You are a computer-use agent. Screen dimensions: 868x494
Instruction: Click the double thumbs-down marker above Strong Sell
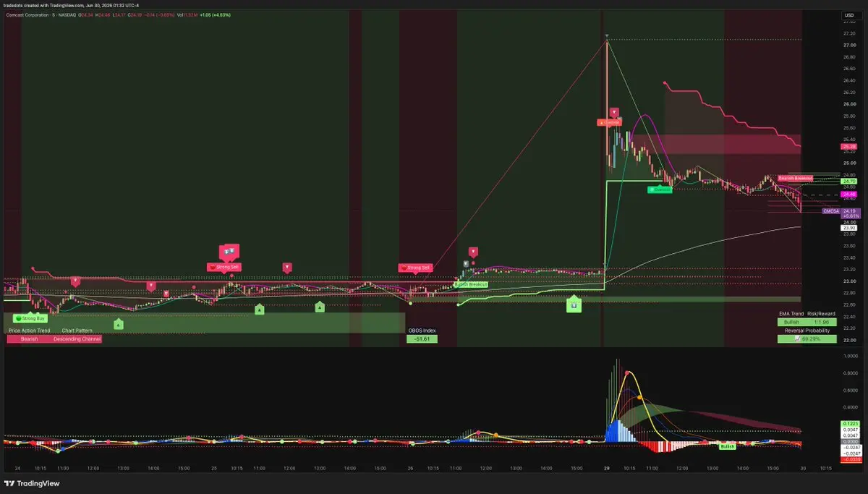click(229, 251)
